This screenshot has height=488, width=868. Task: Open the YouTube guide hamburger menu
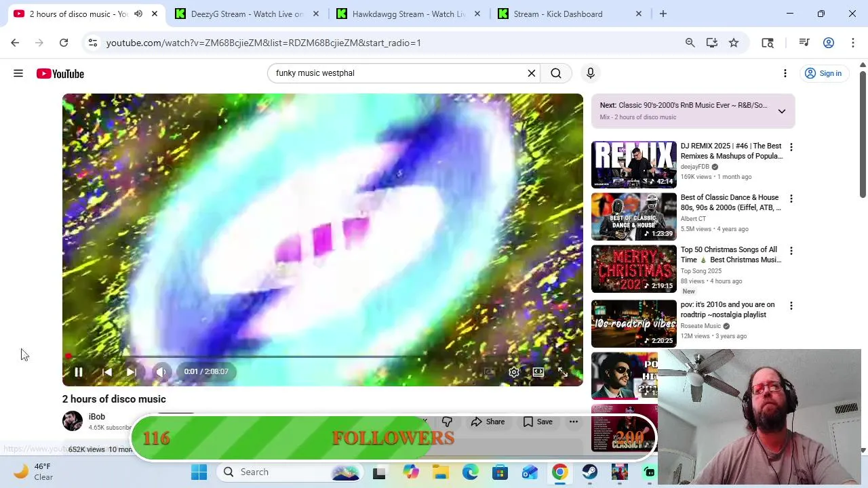click(18, 73)
